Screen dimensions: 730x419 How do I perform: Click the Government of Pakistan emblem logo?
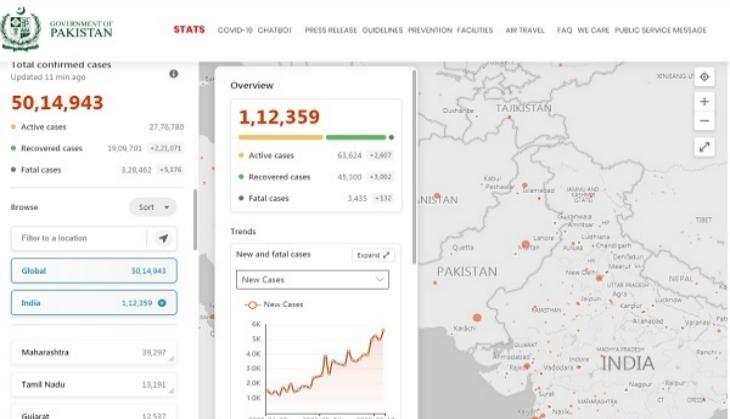20,29
